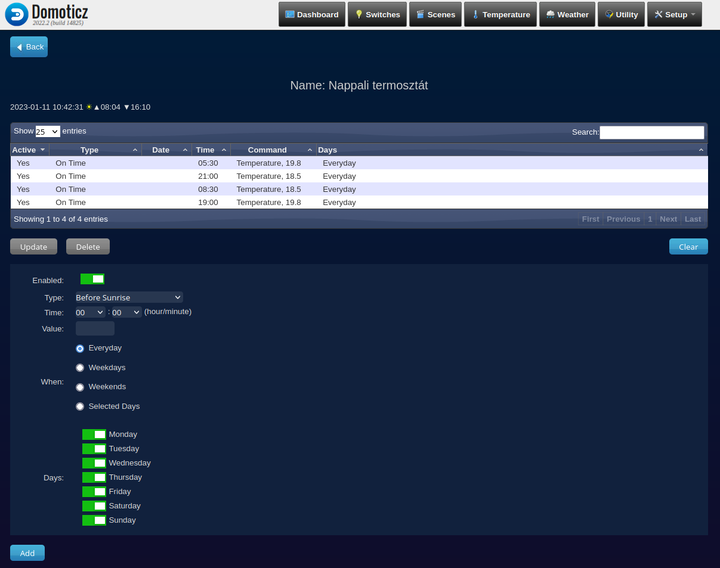The height and width of the screenshot is (568, 720).
Task: Open the Temperature section
Action: pos(500,14)
